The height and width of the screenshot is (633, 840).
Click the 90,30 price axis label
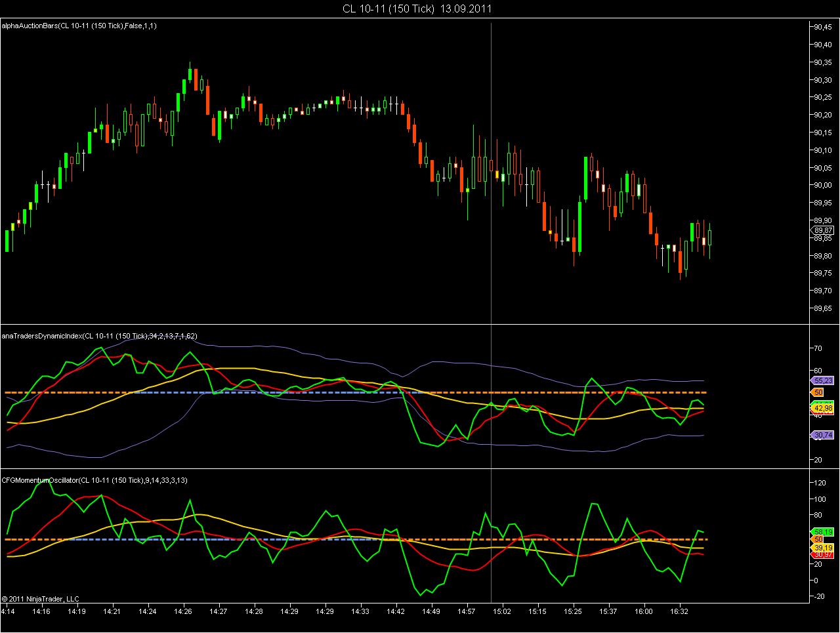pos(823,80)
